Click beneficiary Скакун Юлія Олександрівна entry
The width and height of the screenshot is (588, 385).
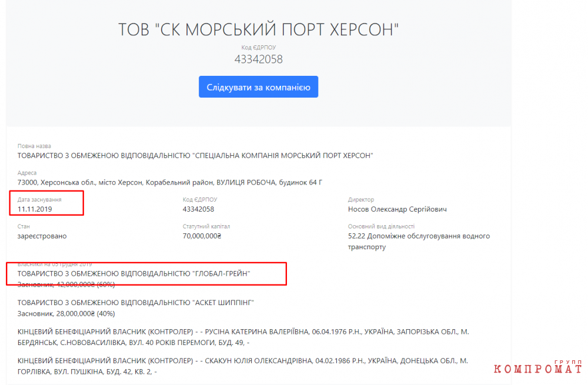(243, 366)
